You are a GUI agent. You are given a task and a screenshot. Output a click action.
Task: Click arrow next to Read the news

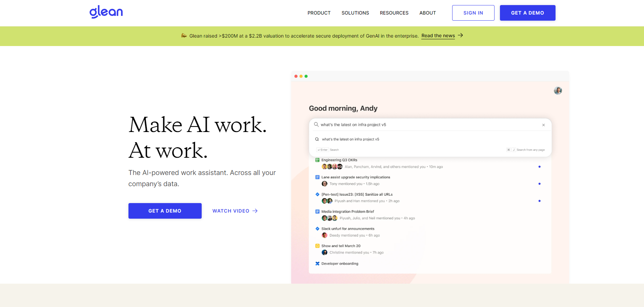pyautogui.click(x=460, y=35)
